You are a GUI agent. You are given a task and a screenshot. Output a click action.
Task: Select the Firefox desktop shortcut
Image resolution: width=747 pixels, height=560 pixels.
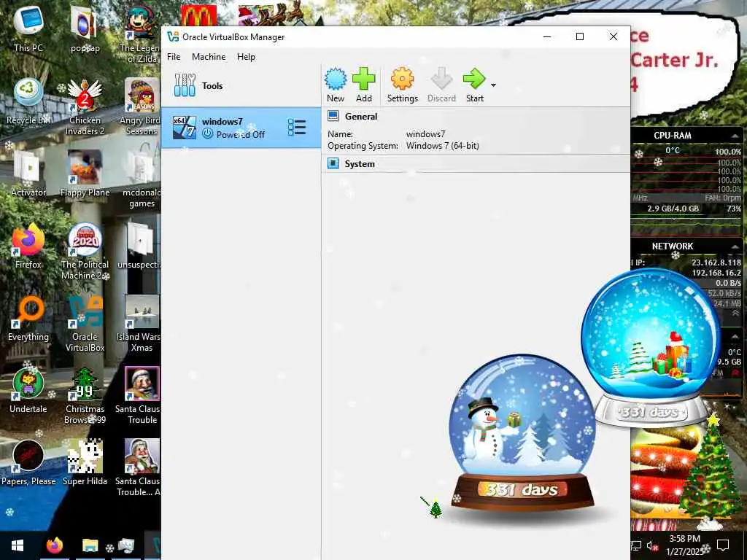28,246
